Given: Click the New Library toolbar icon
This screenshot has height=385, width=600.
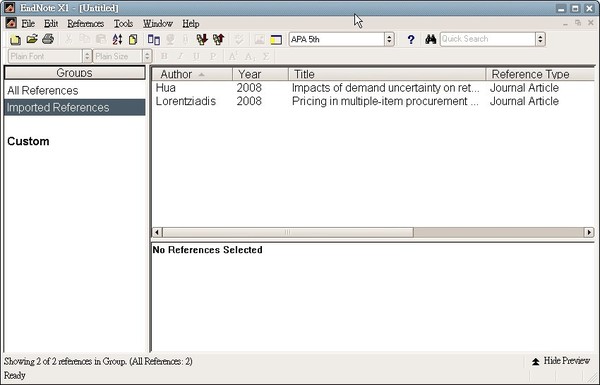Looking at the screenshot, I should click(15, 39).
